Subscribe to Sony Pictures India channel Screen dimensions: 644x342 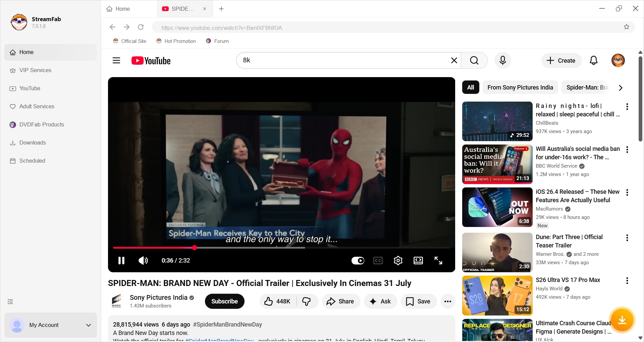click(x=224, y=301)
